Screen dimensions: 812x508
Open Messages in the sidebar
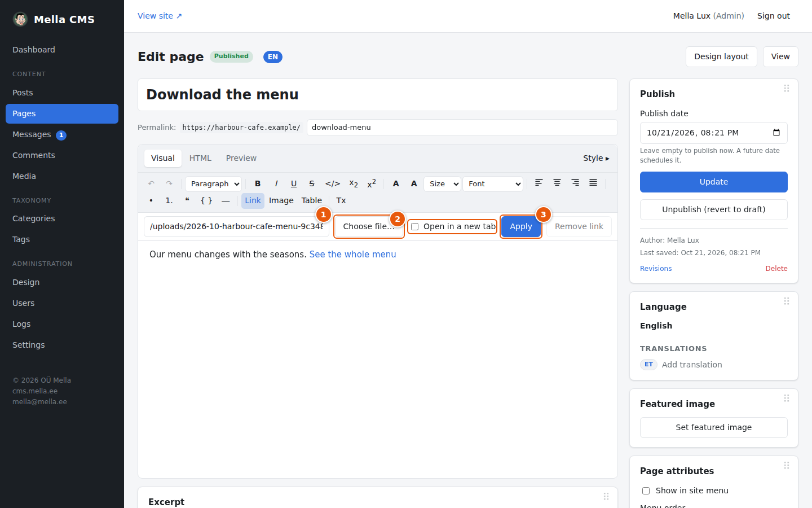62,134
